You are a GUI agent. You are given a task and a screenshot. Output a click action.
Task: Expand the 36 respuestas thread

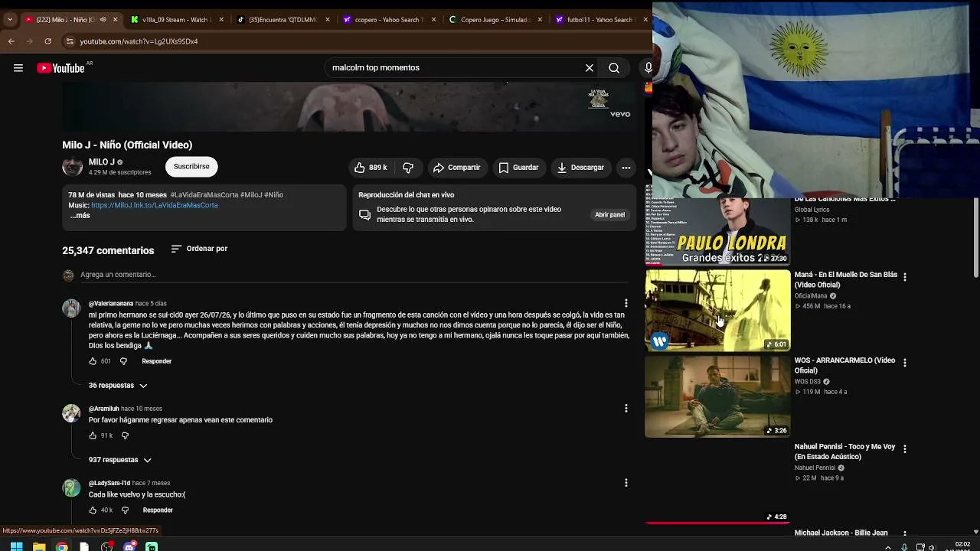(x=118, y=386)
